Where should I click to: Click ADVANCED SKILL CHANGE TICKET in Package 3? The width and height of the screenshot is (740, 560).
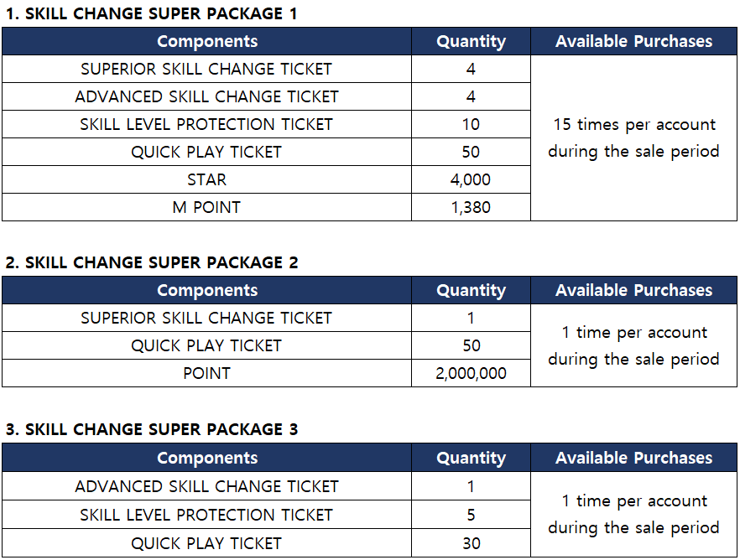(x=206, y=486)
